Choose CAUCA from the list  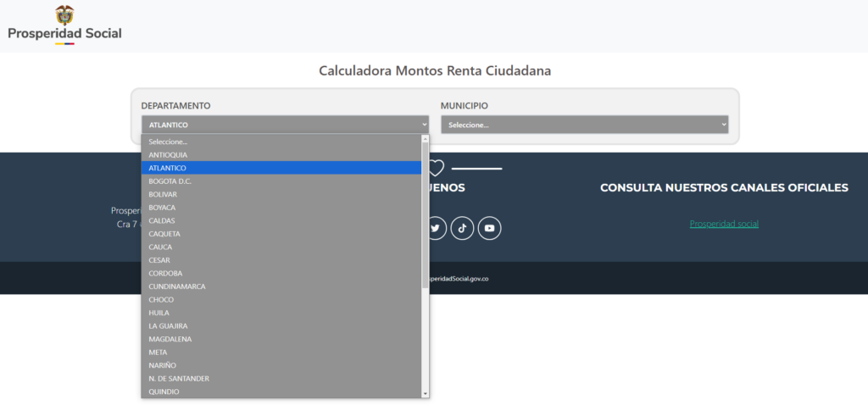(x=281, y=247)
